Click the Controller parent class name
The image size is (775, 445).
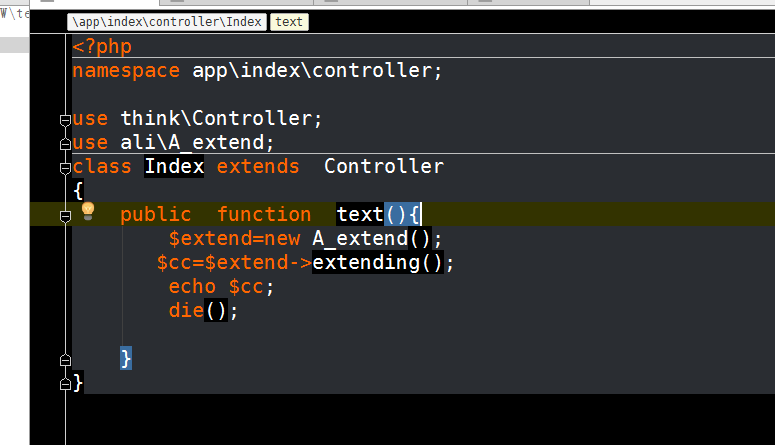click(383, 167)
